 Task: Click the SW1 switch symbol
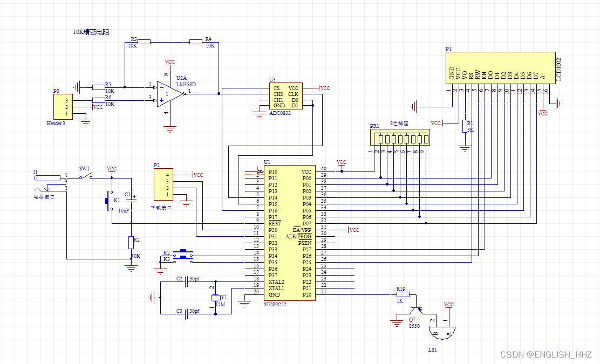point(85,177)
